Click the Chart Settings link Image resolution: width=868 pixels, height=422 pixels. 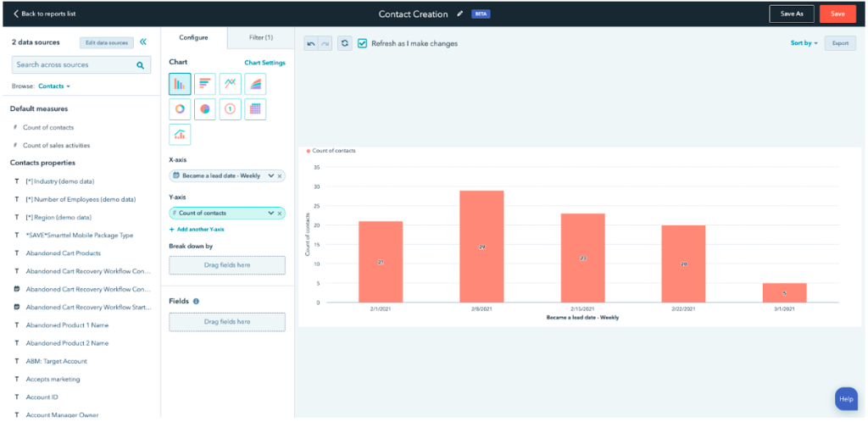click(264, 63)
